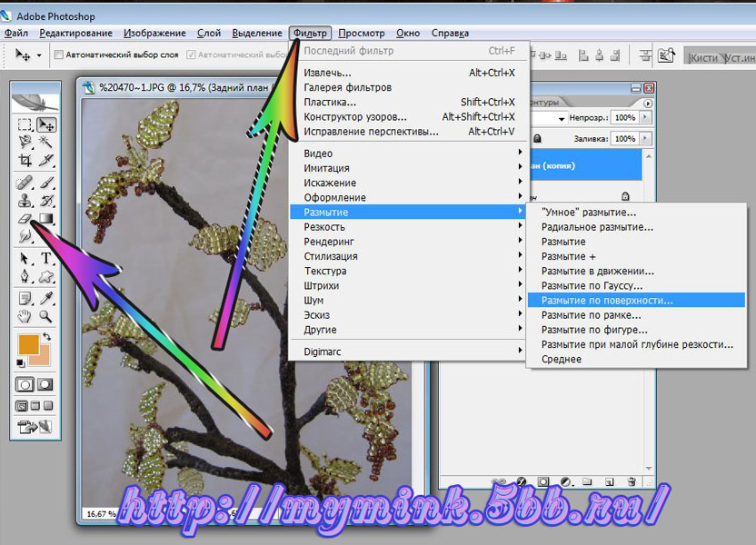Select the Magic Wand tool
Screen dimensions: 756x545
click(46, 142)
